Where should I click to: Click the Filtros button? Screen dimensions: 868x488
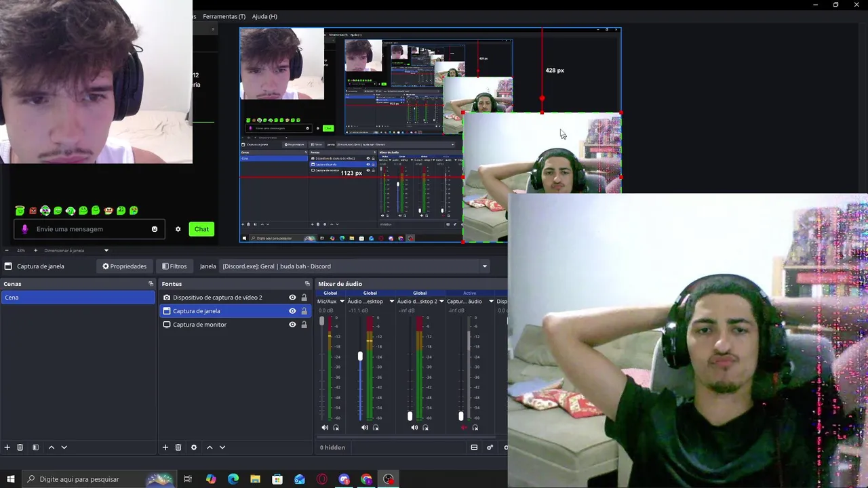tap(174, 266)
